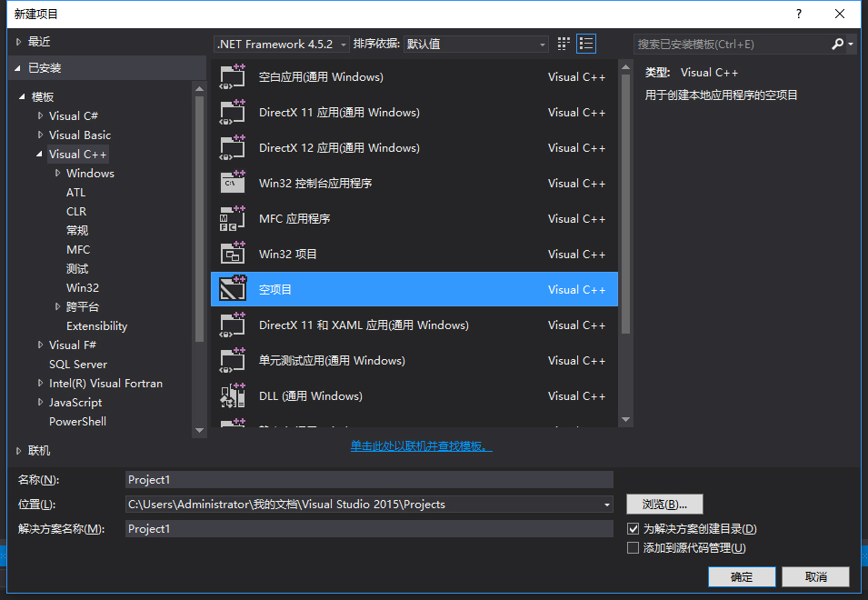Screen dimensions: 868x600
Task: Click the tree panel scroll up arrow
Action: tap(199, 88)
